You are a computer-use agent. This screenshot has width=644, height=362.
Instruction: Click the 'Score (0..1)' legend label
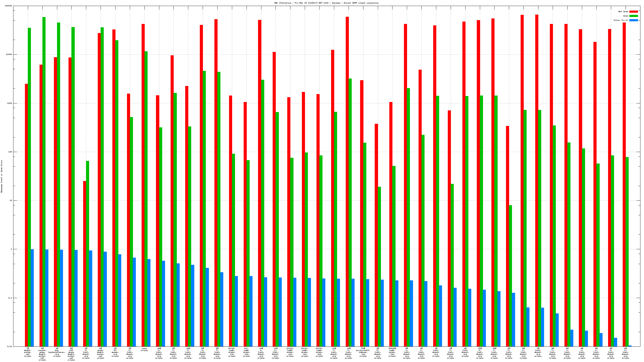coord(621,20)
